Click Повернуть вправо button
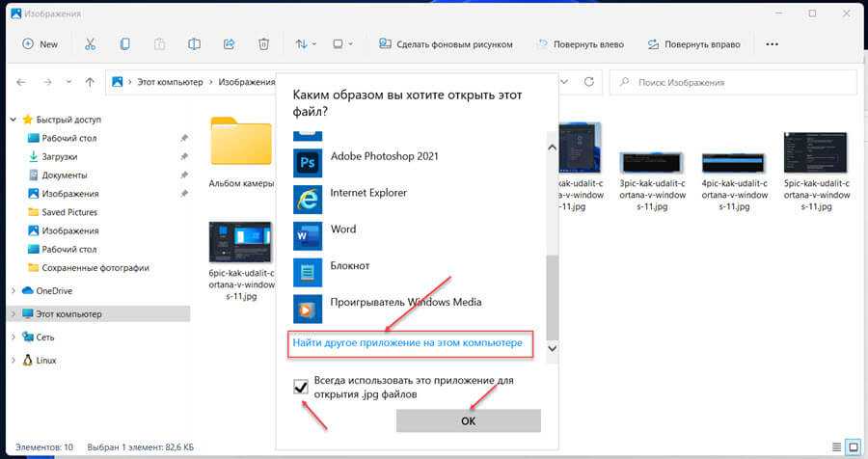This screenshot has width=868, height=459. pos(693,44)
